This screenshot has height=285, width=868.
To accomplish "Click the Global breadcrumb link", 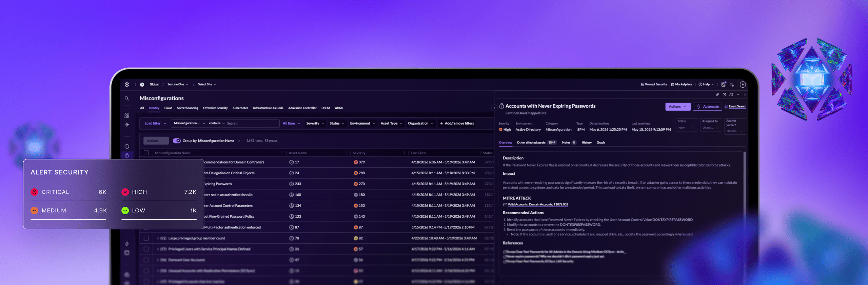I will [x=154, y=84].
